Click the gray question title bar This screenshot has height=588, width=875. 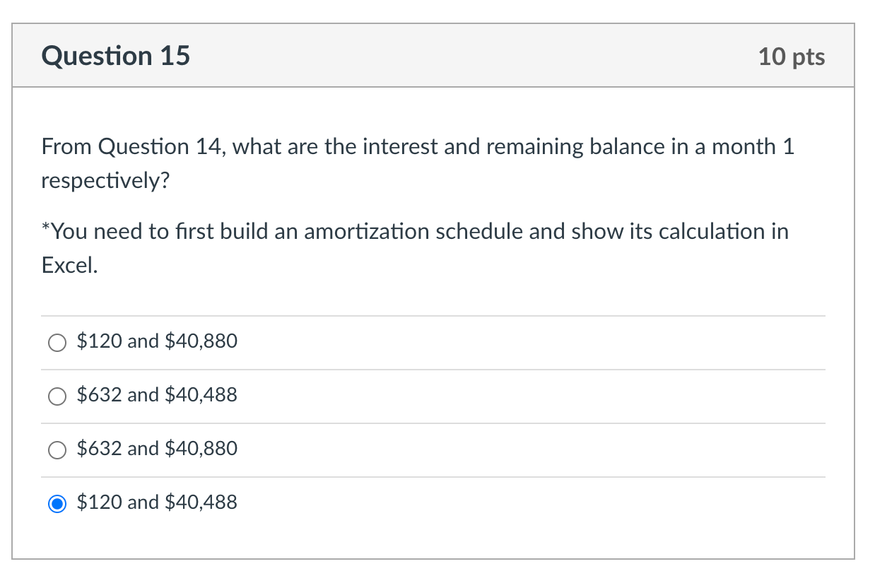437,55
